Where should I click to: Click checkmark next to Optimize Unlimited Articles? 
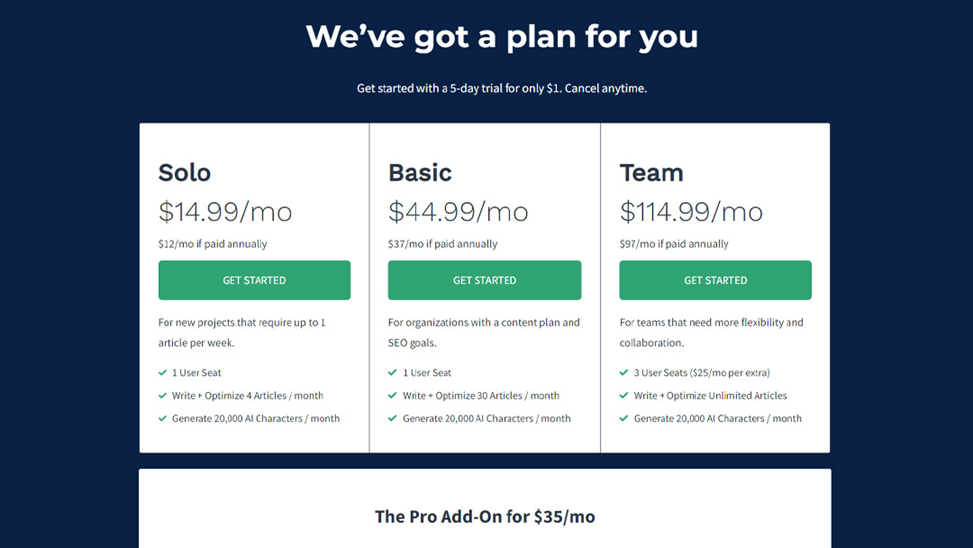point(624,395)
